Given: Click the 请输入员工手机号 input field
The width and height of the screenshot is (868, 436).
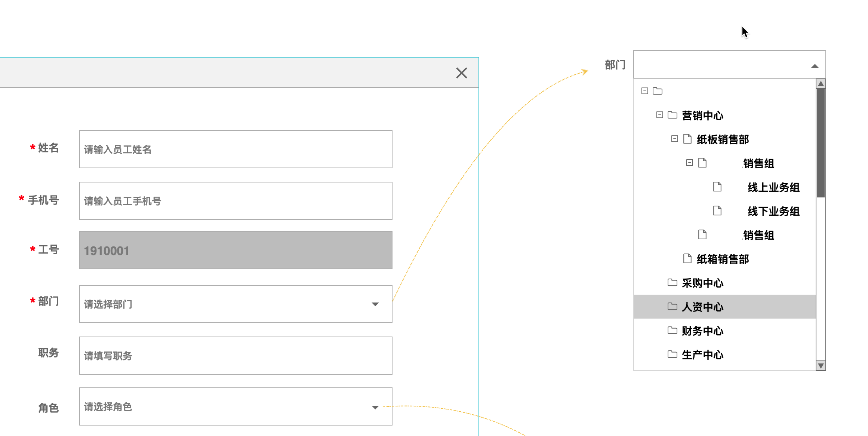Looking at the screenshot, I should pos(236,201).
